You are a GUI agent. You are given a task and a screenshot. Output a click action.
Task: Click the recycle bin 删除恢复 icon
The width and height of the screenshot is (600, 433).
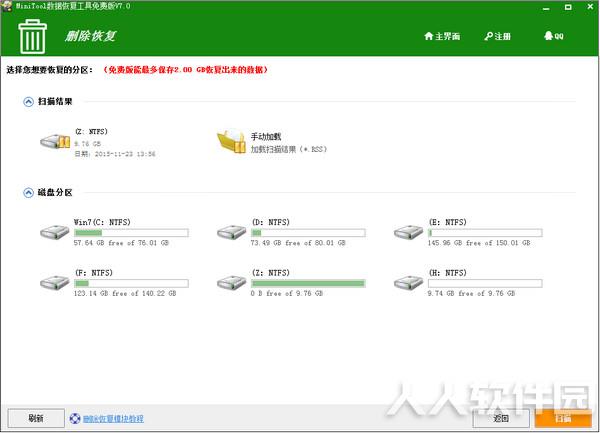point(33,37)
